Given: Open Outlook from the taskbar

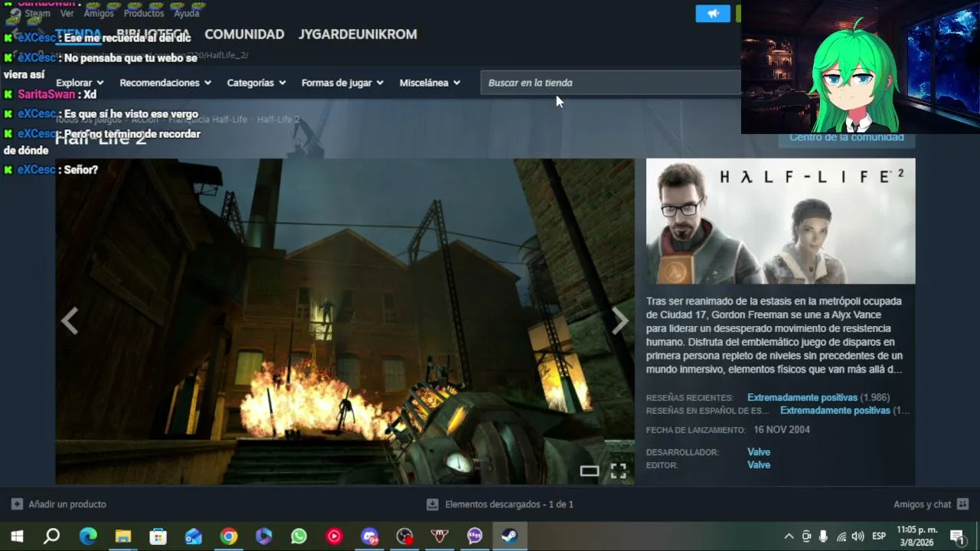Looking at the screenshot, I should pos(194,536).
